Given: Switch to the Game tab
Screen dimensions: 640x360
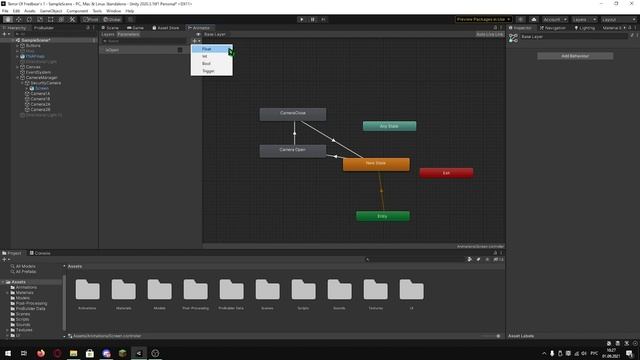Looking at the screenshot, I should (x=136, y=28).
